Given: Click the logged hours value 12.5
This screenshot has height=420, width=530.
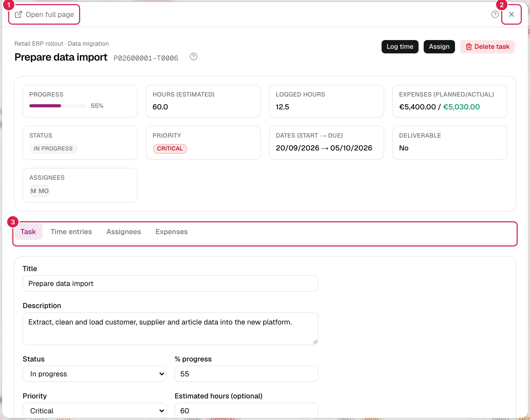Looking at the screenshot, I should pyautogui.click(x=282, y=107).
